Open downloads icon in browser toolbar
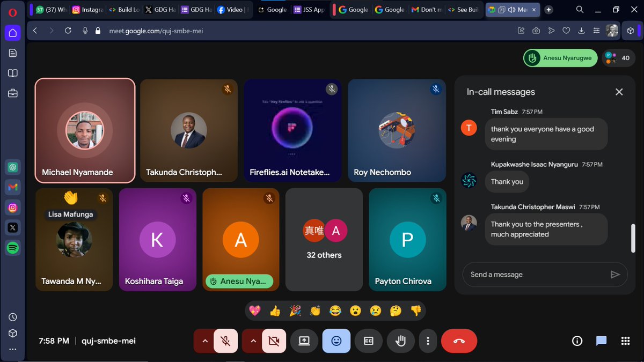Image resolution: width=644 pixels, height=362 pixels. coord(581,31)
